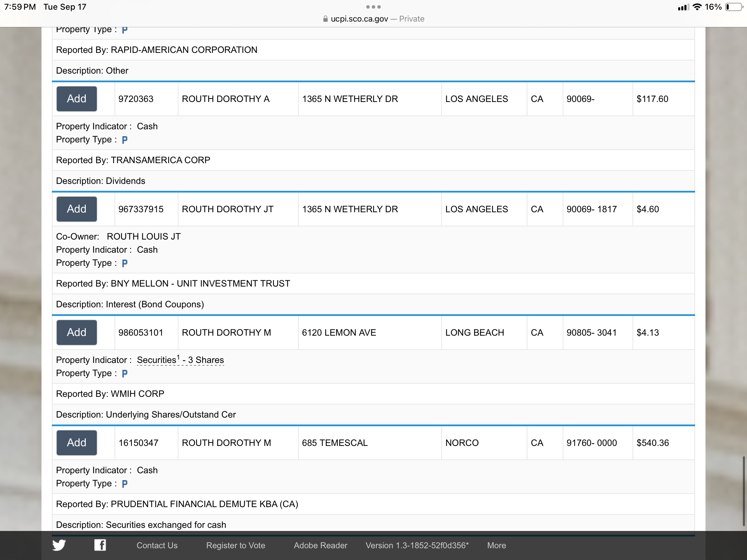Click property ID 16150347

[x=138, y=443]
